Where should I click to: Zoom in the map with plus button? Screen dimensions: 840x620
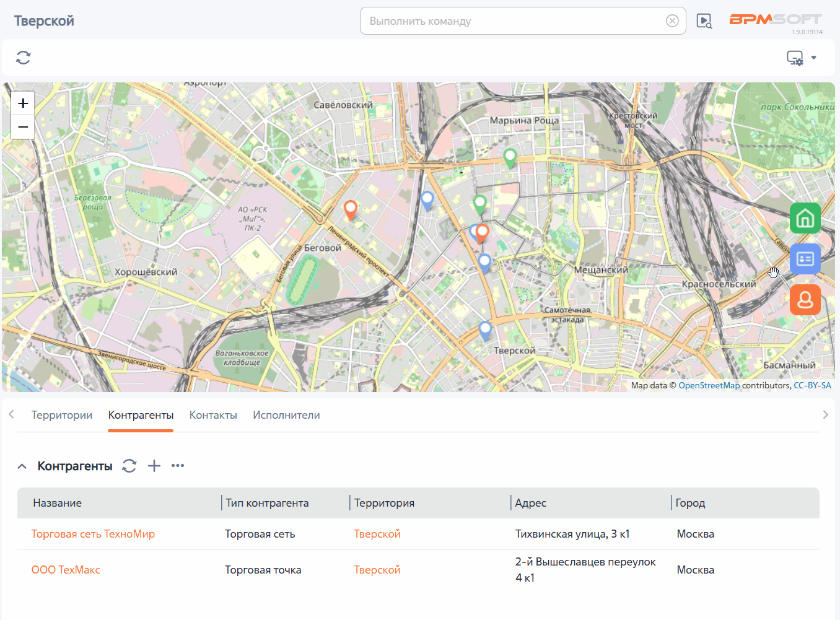coord(23,103)
